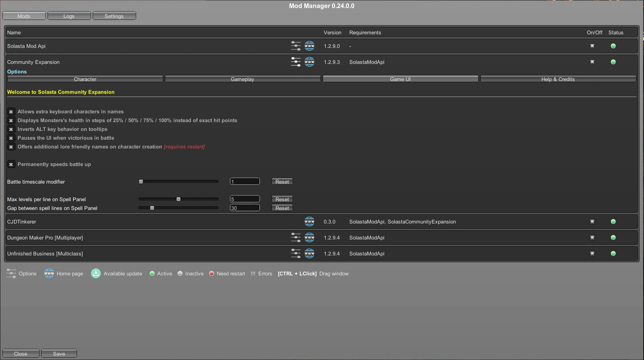Click Dungeon Maker Pro status dot

613,237
